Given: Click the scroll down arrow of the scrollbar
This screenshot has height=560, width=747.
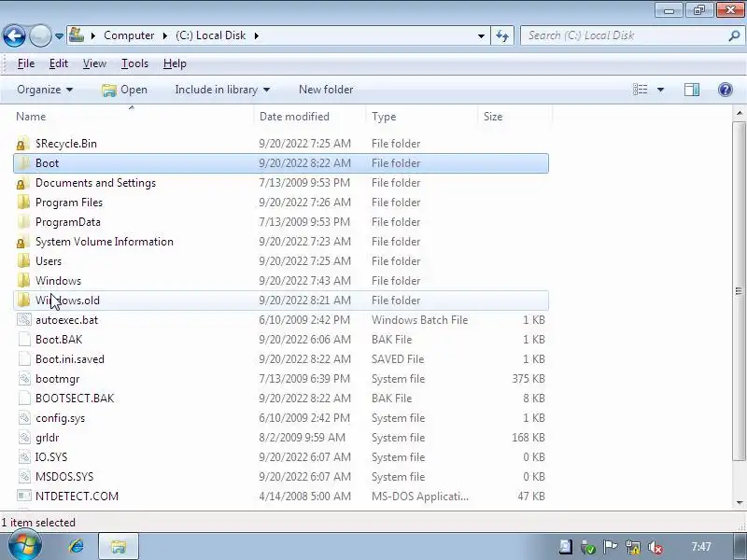Looking at the screenshot, I should point(740,502).
